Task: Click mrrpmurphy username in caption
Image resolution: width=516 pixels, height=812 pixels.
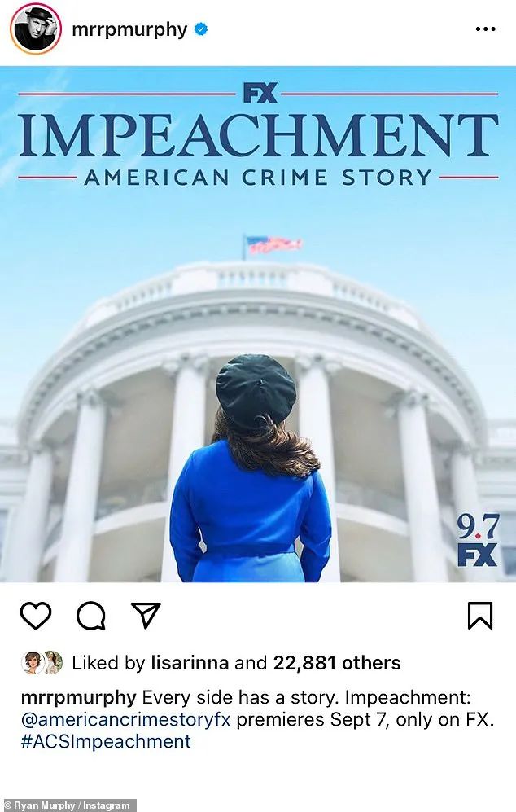Action: click(78, 697)
